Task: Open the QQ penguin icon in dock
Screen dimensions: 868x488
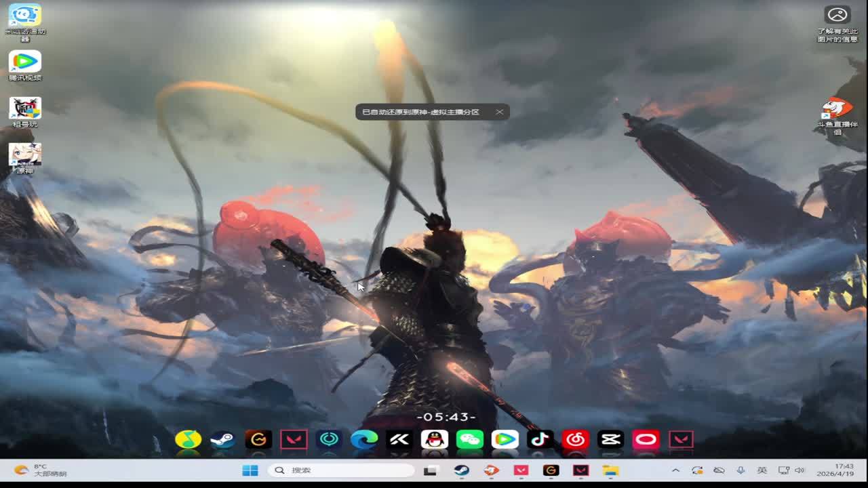Action: [x=434, y=440]
